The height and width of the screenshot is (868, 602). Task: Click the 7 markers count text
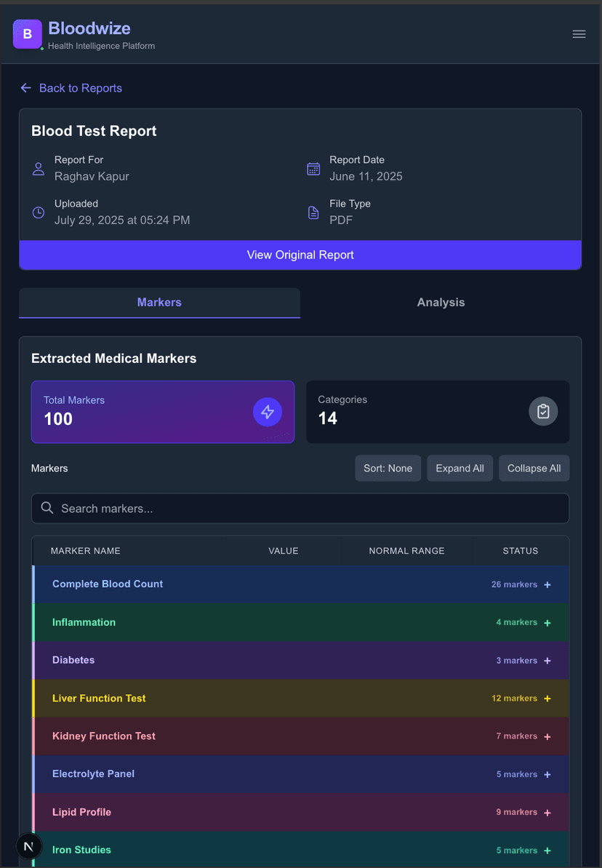point(517,736)
